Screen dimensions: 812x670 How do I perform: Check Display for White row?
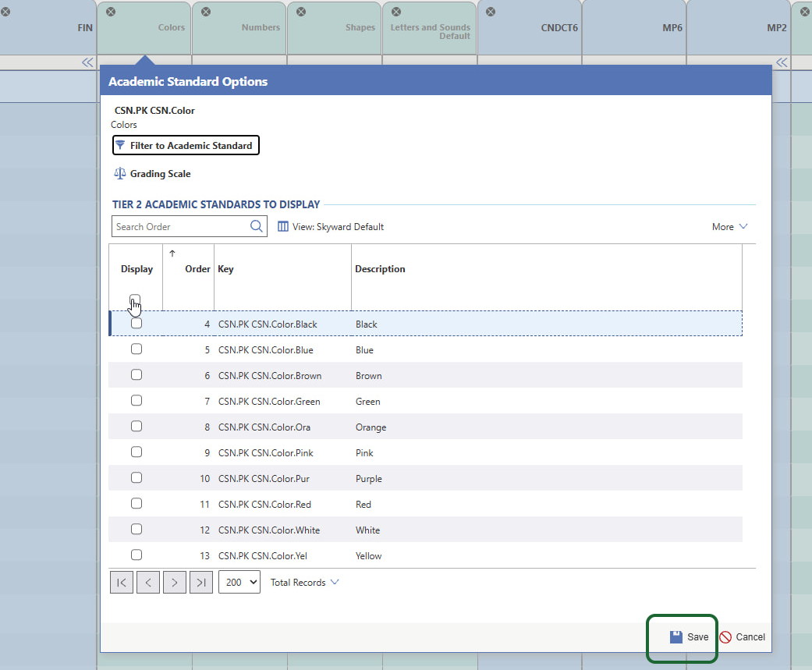coord(137,529)
